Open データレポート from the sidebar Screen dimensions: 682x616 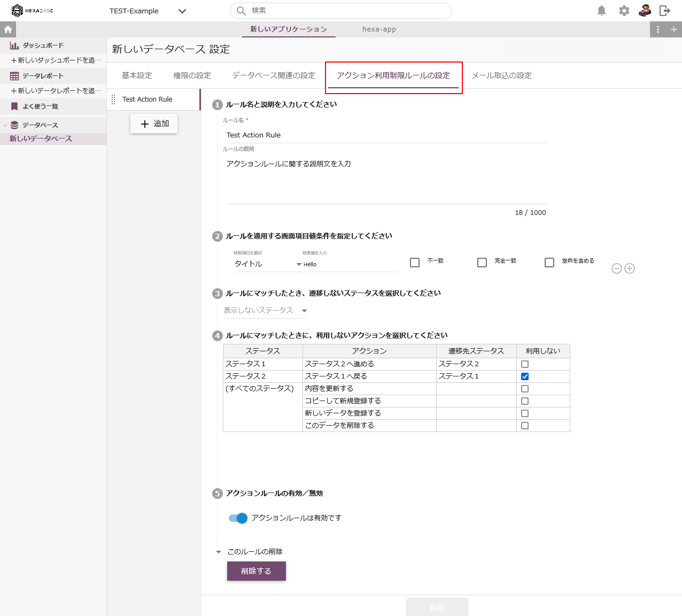[x=14, y=75]
